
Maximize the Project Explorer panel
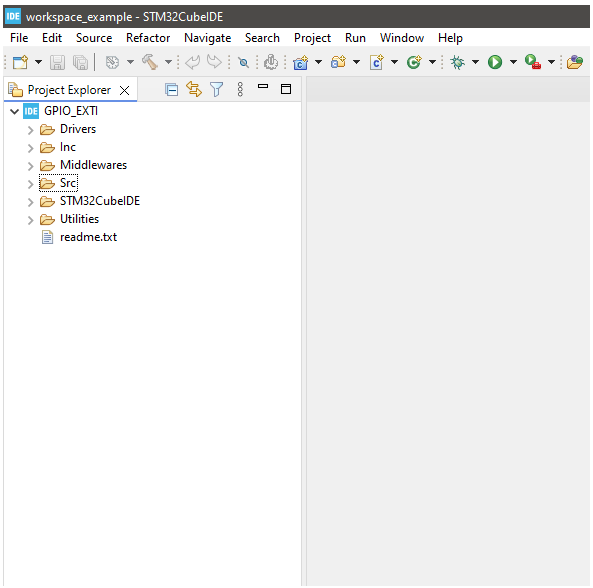(x=286, y=89)
